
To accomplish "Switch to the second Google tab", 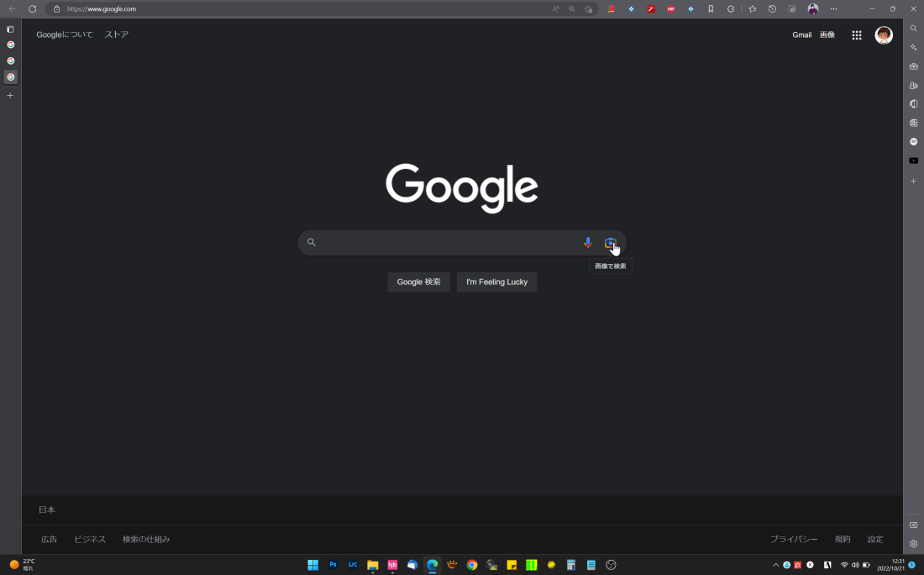I will pyautogui.click(x=11, y=61).
